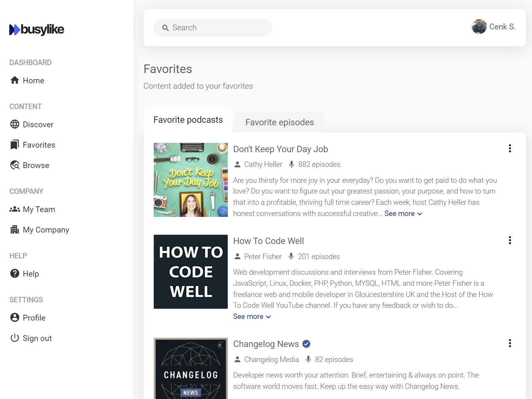The image size is (532, 399).
Task: Click the Home icon in the sidebar
Action: [14, 80]
